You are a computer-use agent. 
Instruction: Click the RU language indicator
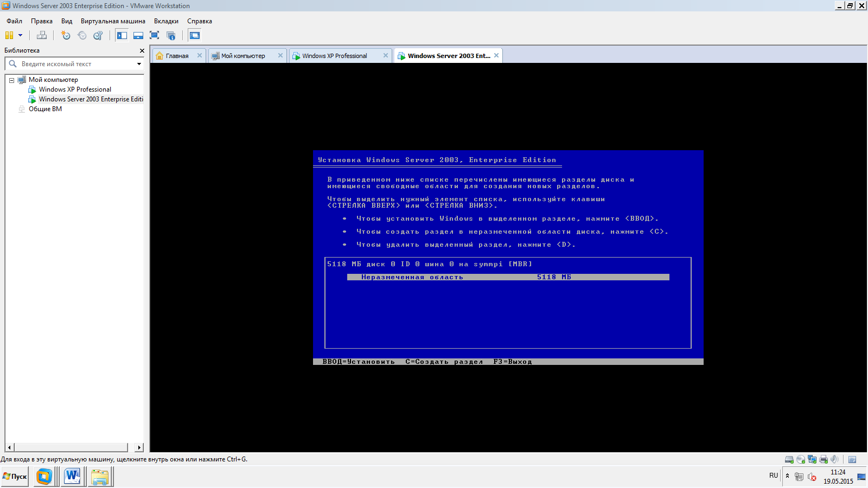pyautogui.click(x=774, y=476)
